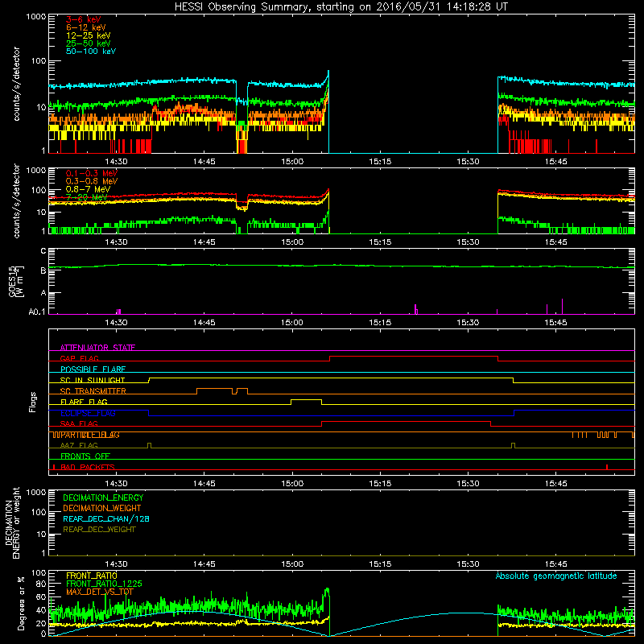Select the FLARE_FLAG label
644x644 pixels.
point(84,402)
